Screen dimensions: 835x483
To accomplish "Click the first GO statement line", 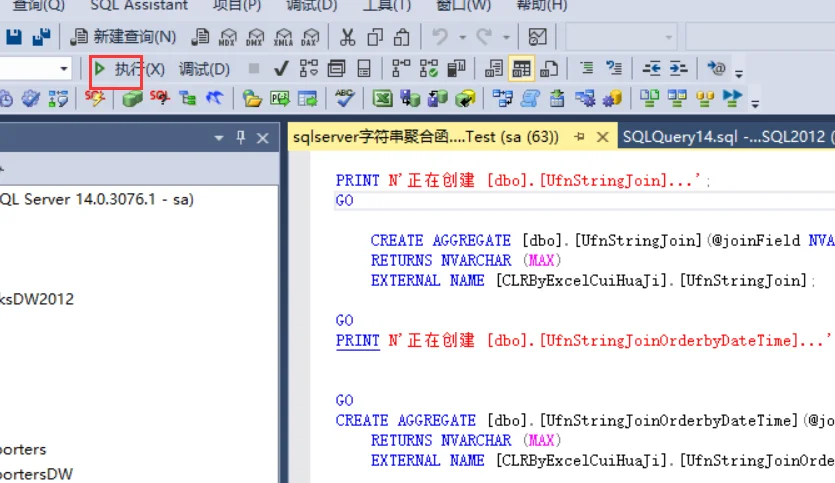I will point(345,201).
